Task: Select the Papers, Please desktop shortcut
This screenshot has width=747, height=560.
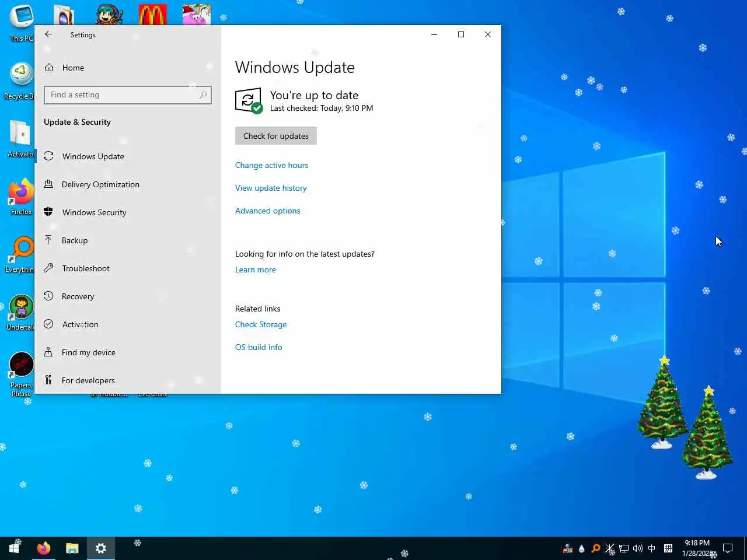Action: click(21, 374)
